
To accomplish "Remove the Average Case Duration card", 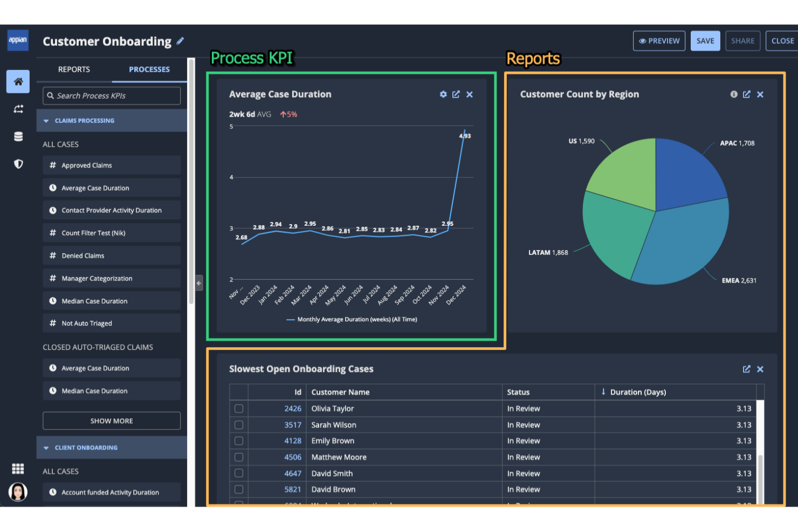I will coord(470,94).
